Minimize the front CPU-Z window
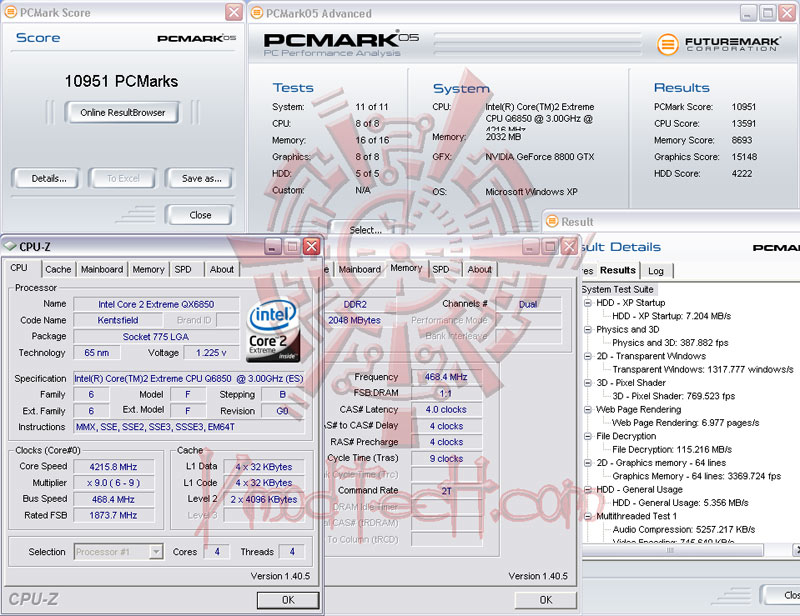The height and width of the screenshot is (616, 800). 273,247
